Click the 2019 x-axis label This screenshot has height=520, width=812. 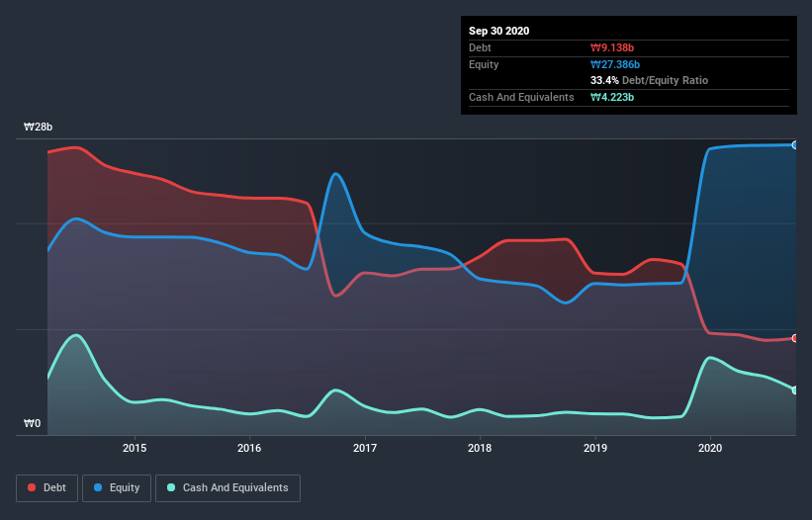[595, 448]
